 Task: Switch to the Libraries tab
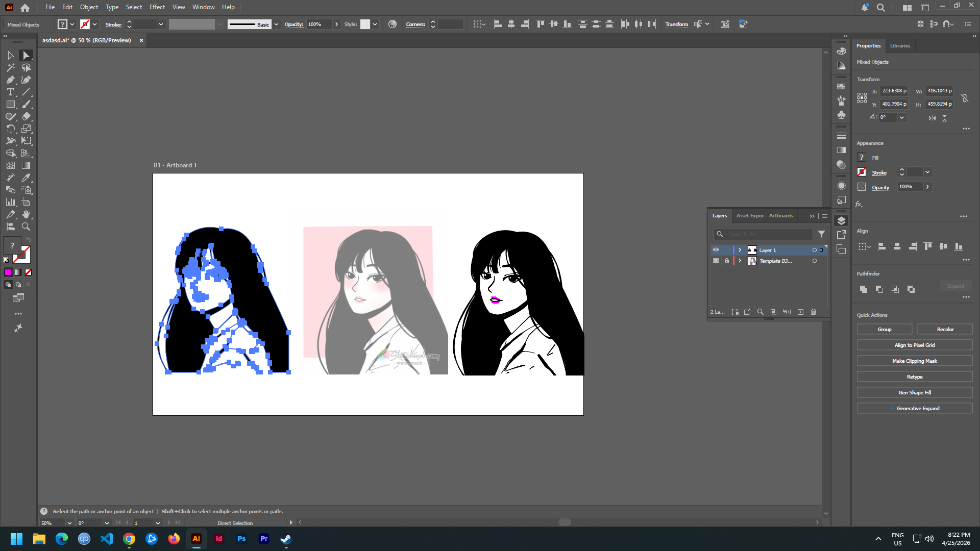tap(900, 45)
